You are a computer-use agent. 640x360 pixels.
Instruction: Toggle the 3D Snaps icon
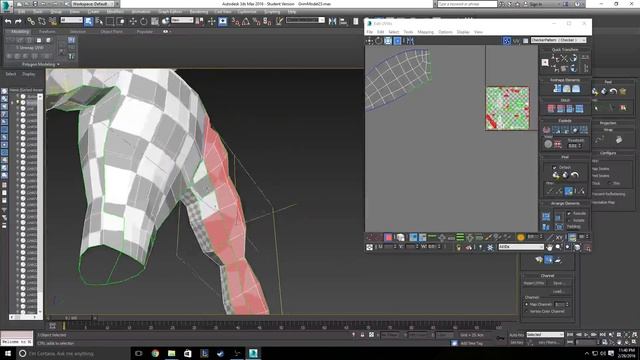(236, 21)
